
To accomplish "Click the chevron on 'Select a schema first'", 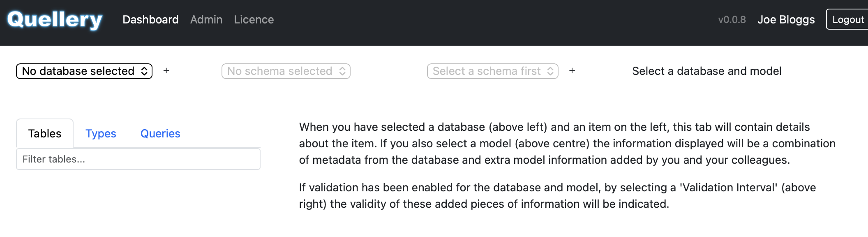I will pos(551,71).
